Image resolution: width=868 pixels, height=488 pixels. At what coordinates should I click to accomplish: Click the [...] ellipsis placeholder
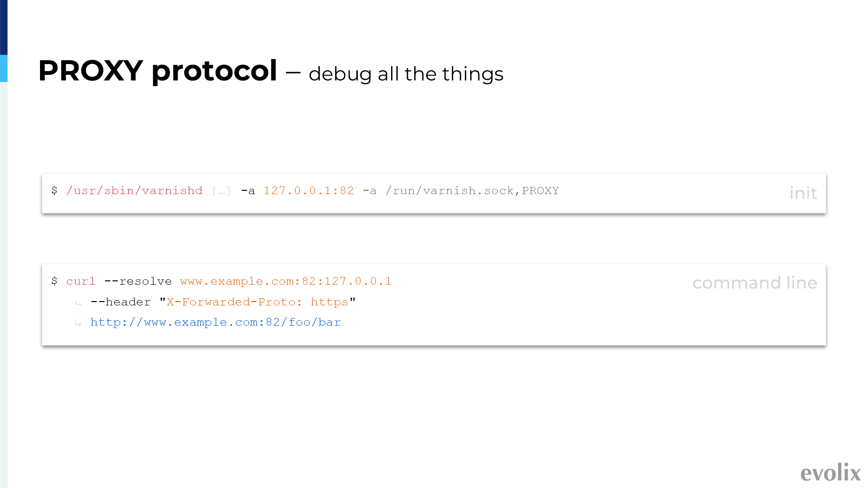coord(222,191)
